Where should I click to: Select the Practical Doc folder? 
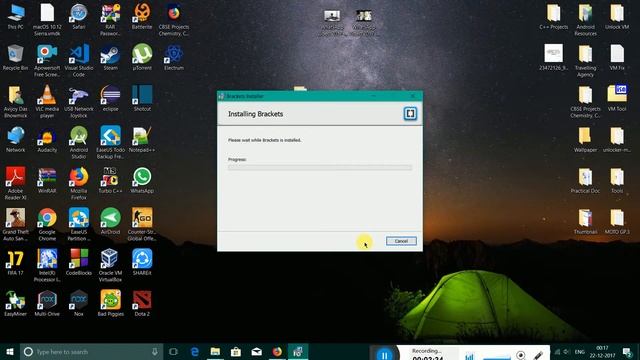(585, 181)
